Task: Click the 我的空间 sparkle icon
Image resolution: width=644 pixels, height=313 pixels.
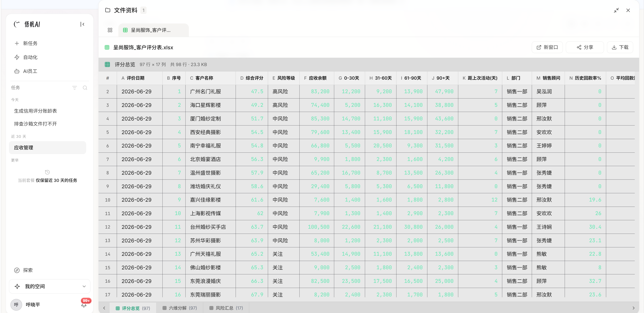Action: pyautogui.click(x=17, y=286)
